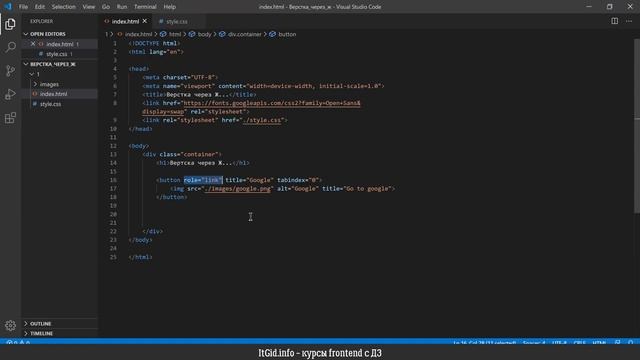
Task: Collapse the Open Editors section
Action: click(x=26, y=34)
